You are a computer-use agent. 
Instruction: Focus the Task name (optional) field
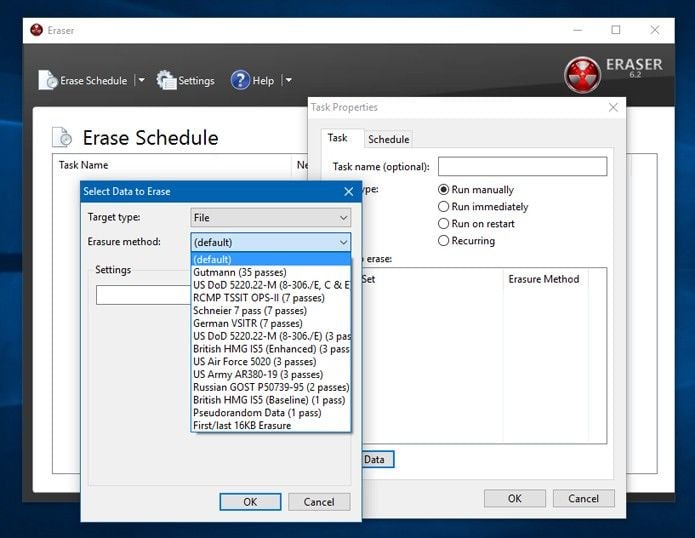click(522, 167)
